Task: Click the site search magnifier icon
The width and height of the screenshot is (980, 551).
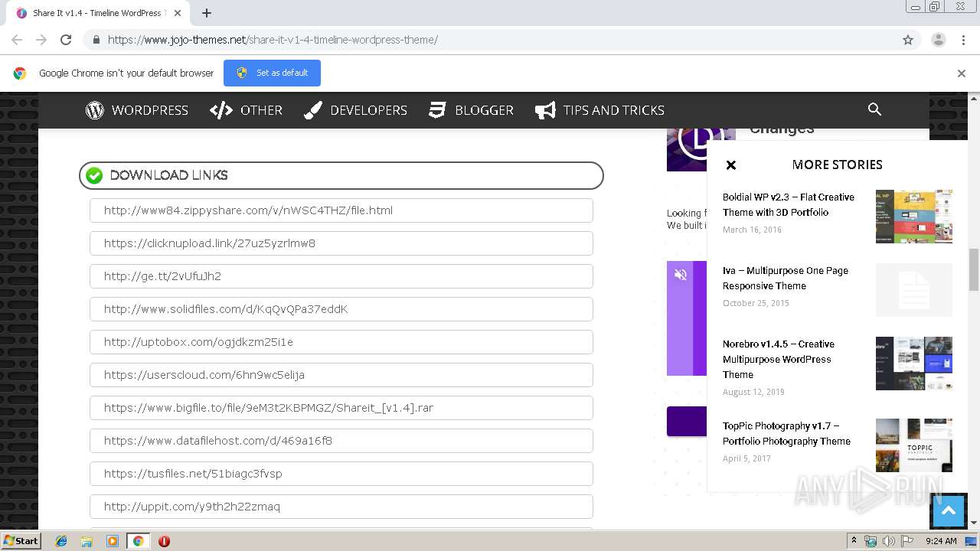Action: click(x=874, y=109)
